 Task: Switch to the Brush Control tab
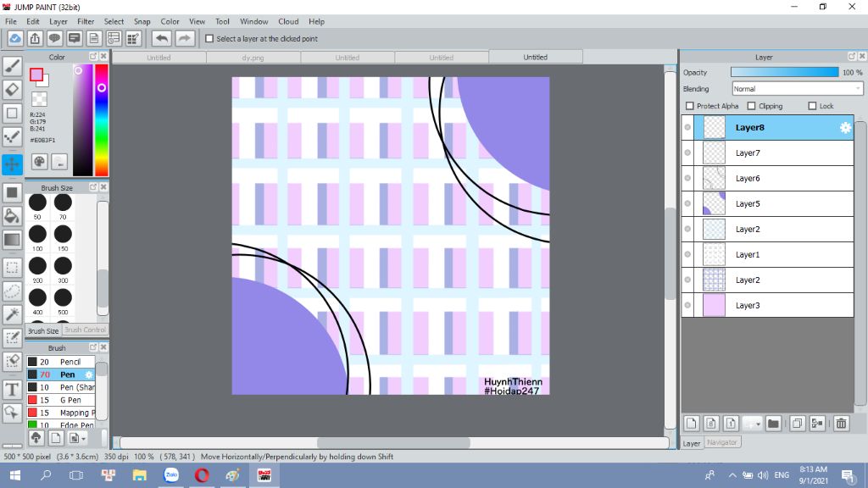pos(85,330)
